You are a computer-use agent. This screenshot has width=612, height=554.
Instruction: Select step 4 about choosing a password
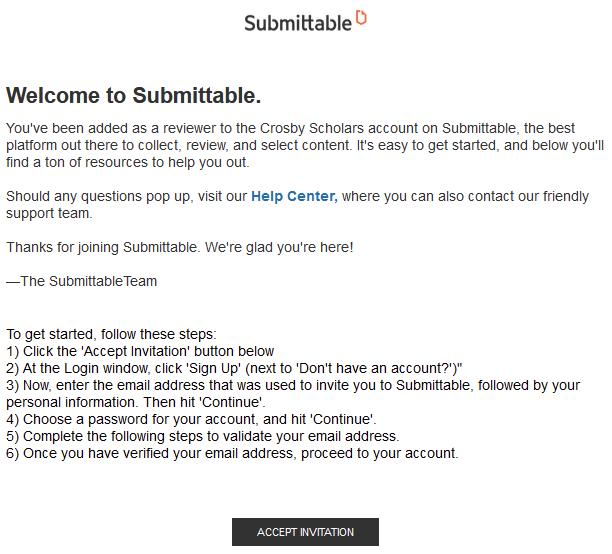(x=191, y=419)
